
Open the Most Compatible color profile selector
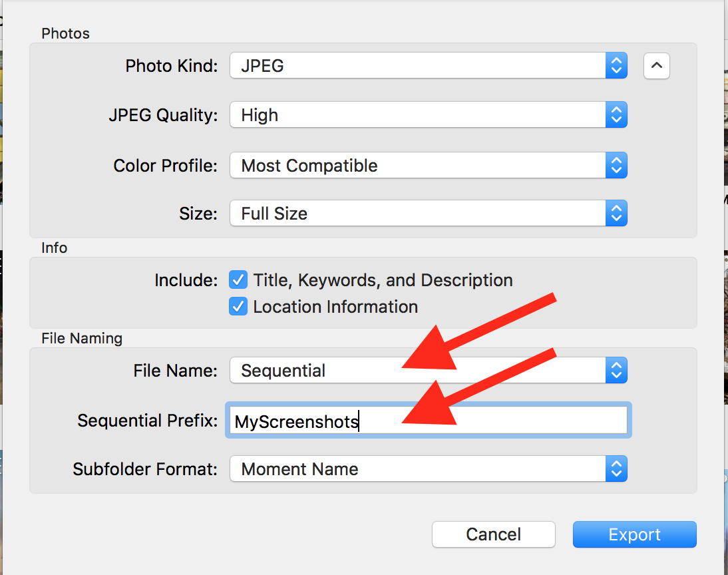click(x=426, y=165)
